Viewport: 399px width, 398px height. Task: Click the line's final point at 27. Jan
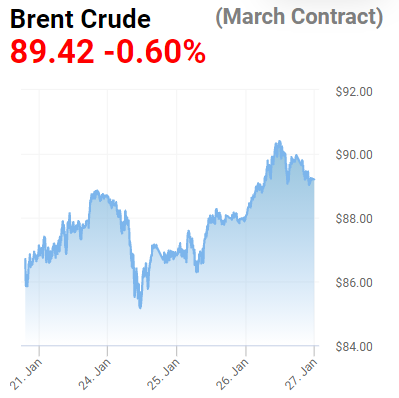(x=314, y=179)
